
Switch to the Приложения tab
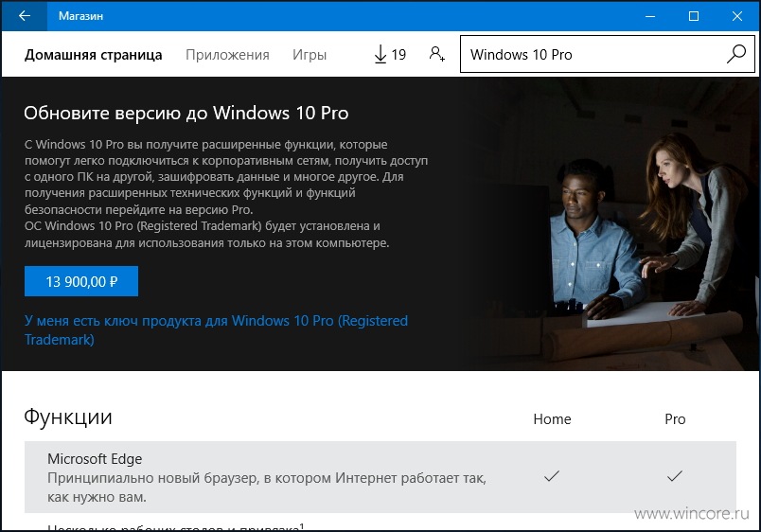pos(227,55)
